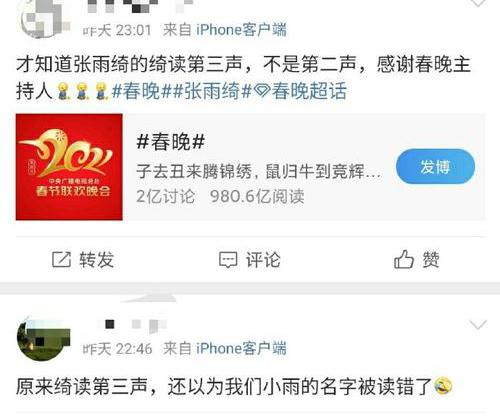Image resolution: width=500 pixels, height=418 pixels.
Task: Click the 发博 post button
Action: pyautogui.click(x=435, y=167)
